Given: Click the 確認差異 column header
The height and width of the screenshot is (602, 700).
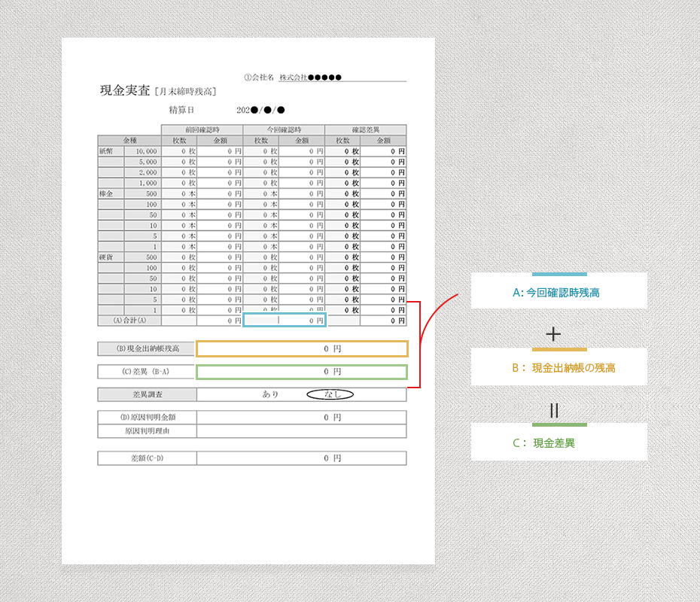Looking at the screenshot, I should (366, 130).
